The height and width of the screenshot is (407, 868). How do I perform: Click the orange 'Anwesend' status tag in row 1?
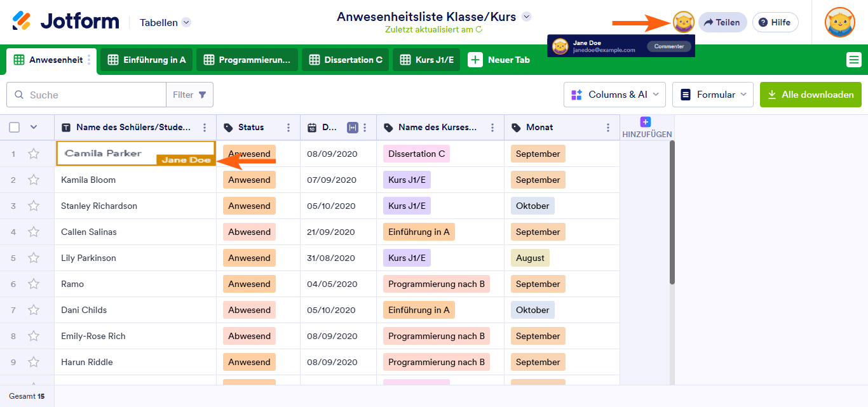point(249,153)
